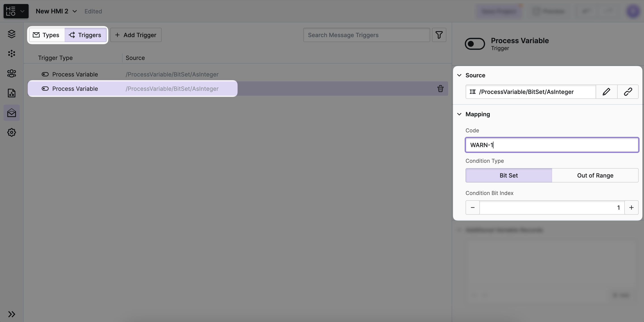Image resolution: width=644 pixels, height=322 pixels.
Task: Expand sidebar with double-chevron icon
Action: tap(11, 314)
